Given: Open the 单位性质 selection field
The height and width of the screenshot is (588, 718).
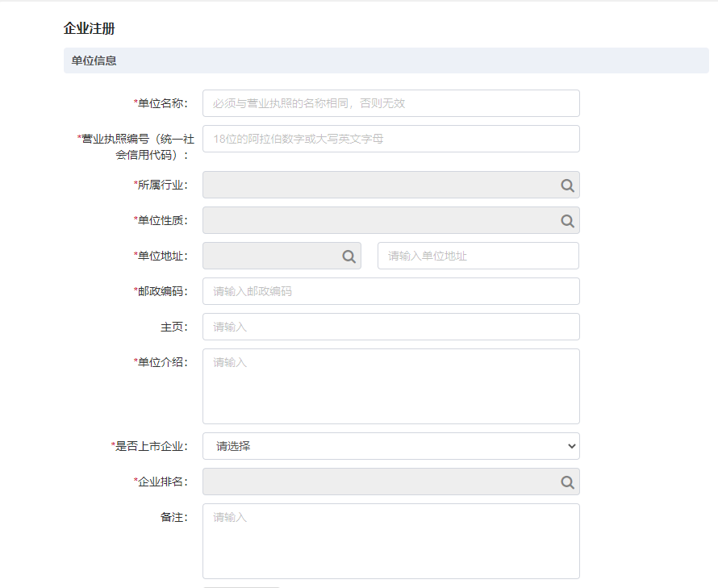Looking at the screenshot, I should (379, 221).
